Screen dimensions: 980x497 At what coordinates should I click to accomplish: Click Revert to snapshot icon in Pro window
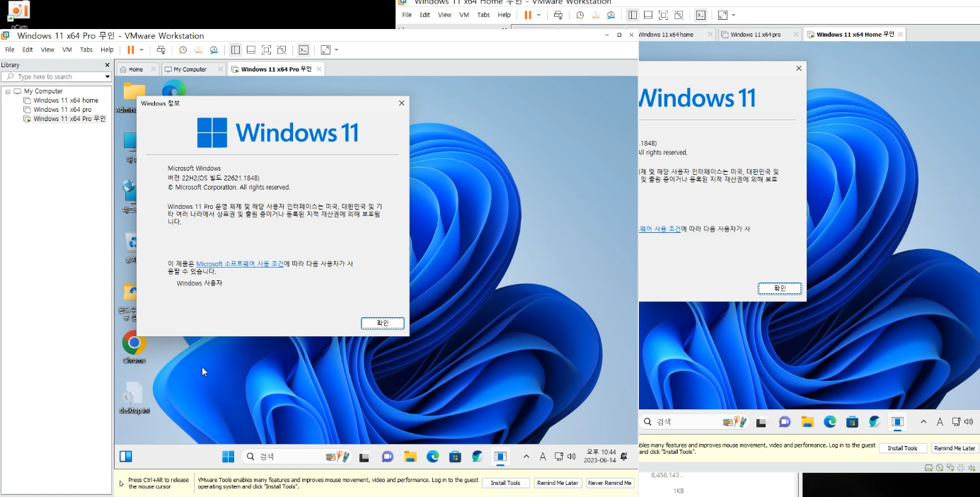click(198, 50)
